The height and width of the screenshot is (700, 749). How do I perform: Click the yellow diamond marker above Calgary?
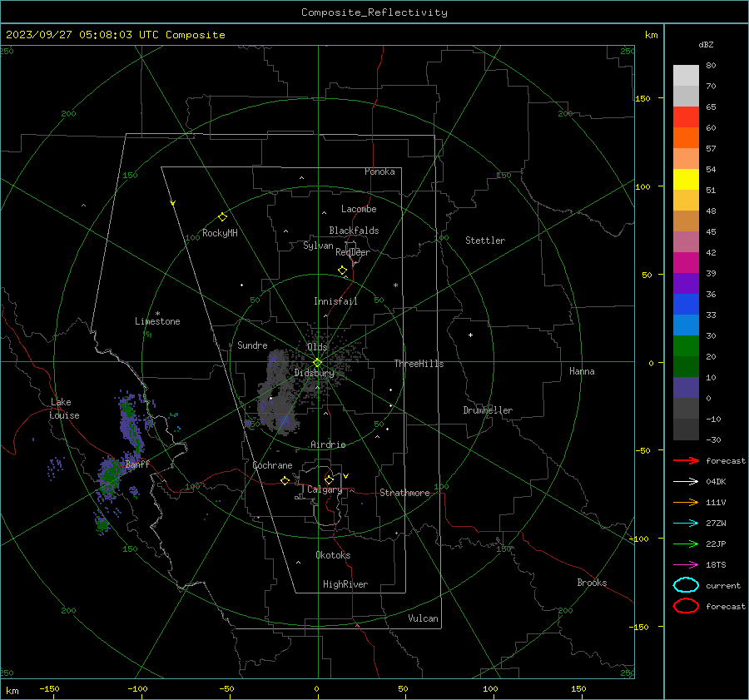point(329,479)
